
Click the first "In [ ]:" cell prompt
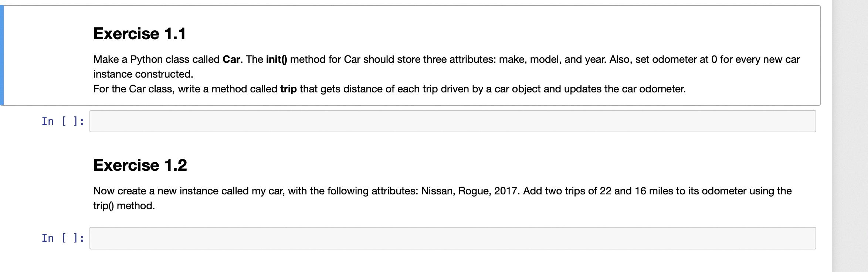pos(63,121)
